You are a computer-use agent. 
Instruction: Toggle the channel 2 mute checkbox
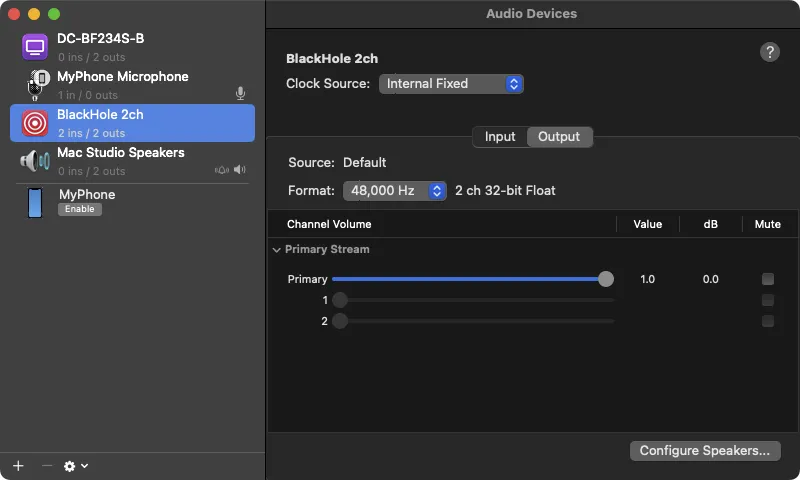tap(767, 321)
